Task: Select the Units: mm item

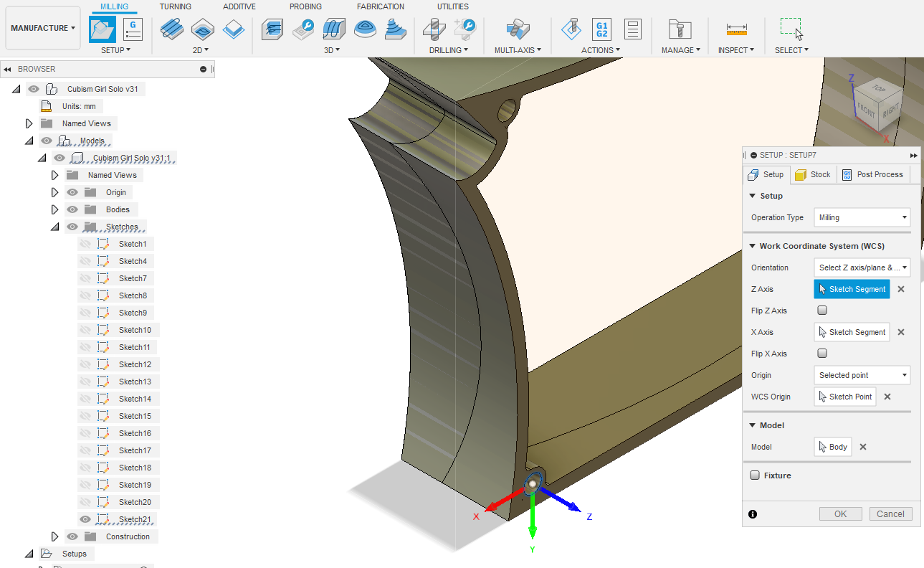Action: point(78,106)
